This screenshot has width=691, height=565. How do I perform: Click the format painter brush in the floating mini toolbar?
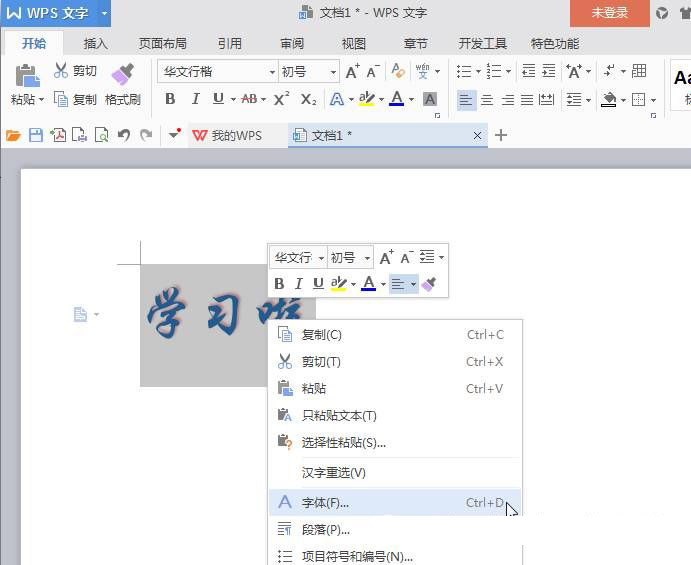click(429, 284)
